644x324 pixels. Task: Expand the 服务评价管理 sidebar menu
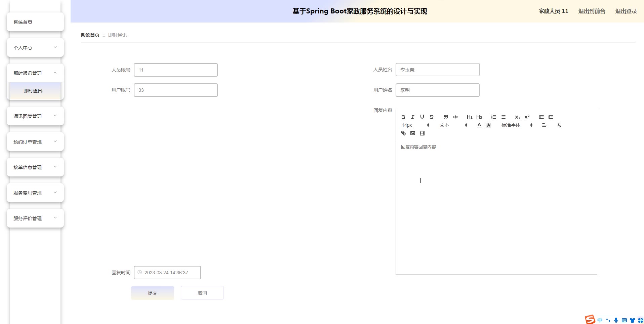pos(35,218)
